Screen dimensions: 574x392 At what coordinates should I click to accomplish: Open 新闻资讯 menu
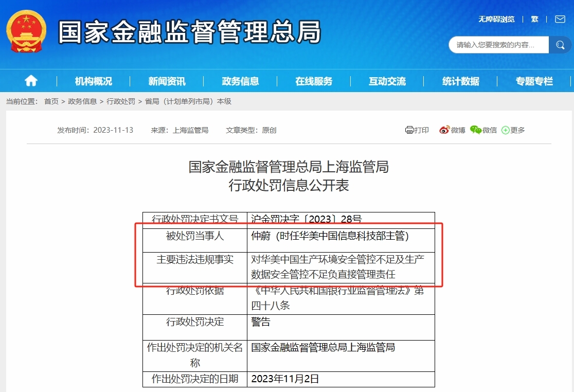167,81
